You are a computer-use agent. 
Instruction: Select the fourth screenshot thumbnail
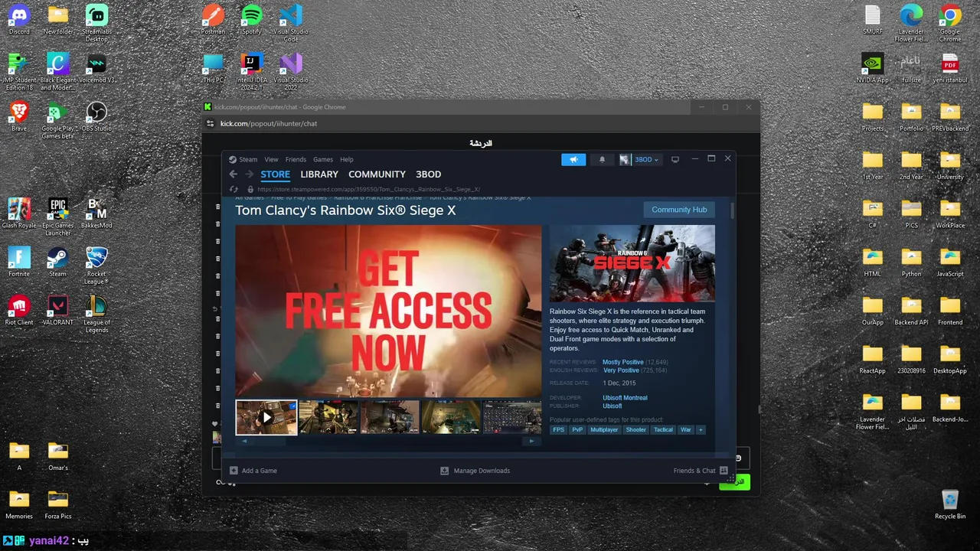(x=451, y=417)
